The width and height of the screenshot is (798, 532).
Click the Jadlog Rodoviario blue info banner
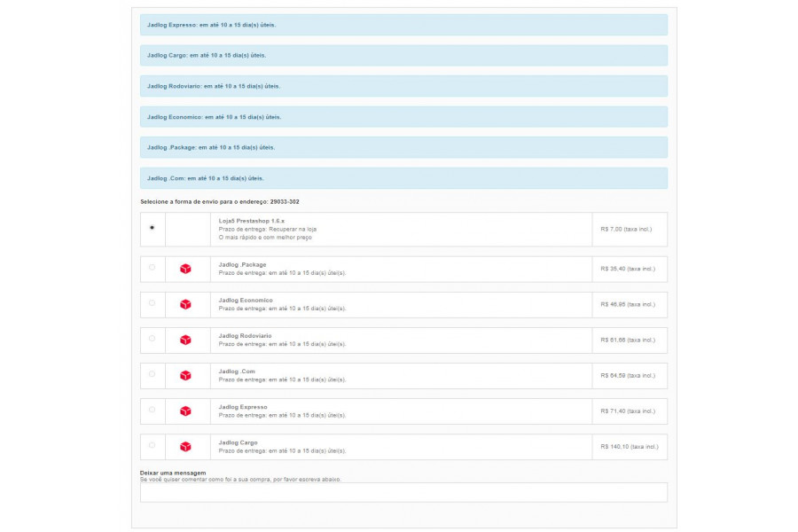pos(403,86)
